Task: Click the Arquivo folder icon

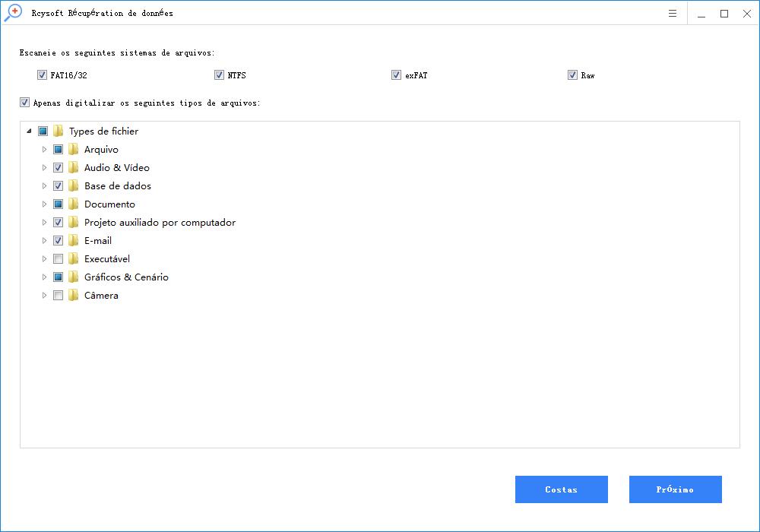Action: (73, 149)
